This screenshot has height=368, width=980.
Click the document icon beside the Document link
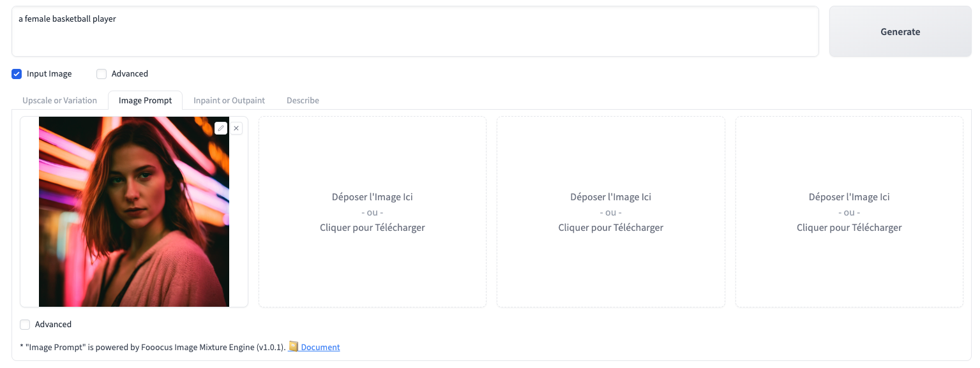tap(294, 347)
